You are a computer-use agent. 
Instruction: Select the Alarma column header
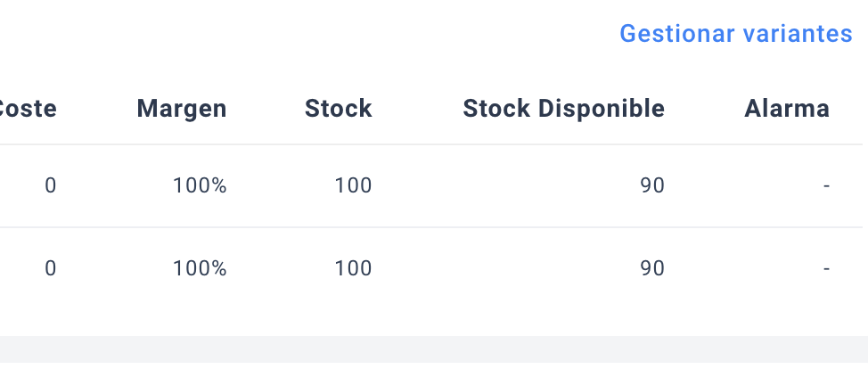(x=787, y=109)
